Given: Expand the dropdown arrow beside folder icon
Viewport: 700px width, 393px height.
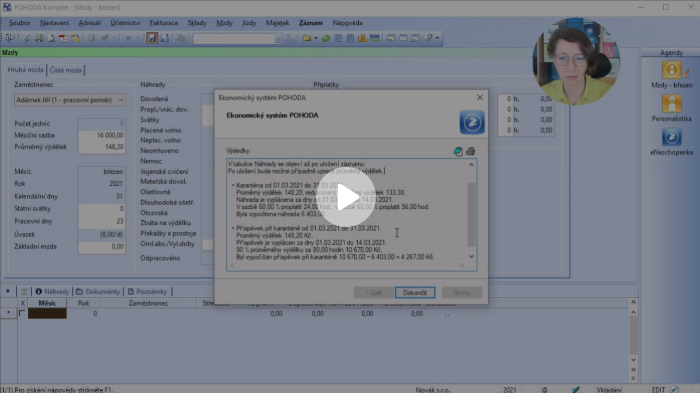Looking at the screenshot, I should [316, 38].
